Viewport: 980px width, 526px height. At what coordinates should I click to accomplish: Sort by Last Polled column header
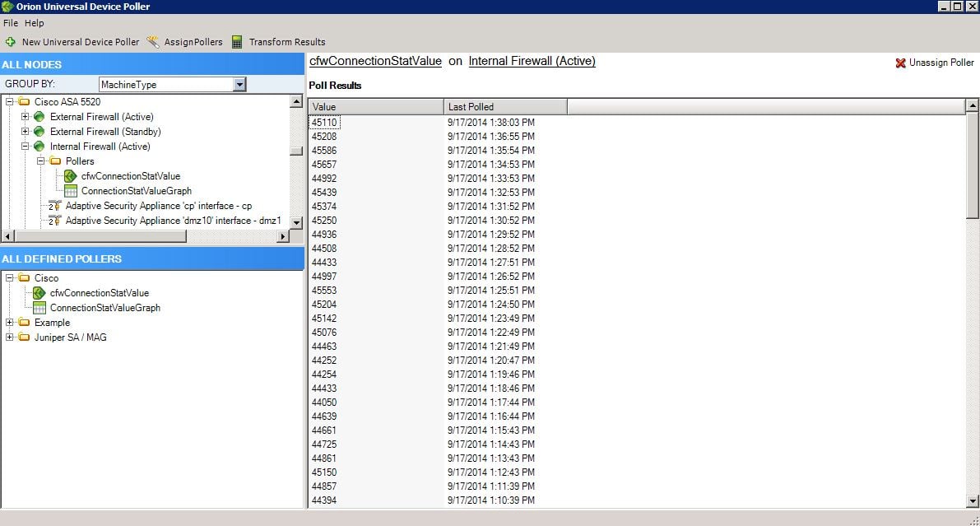[x=505, y=107]
